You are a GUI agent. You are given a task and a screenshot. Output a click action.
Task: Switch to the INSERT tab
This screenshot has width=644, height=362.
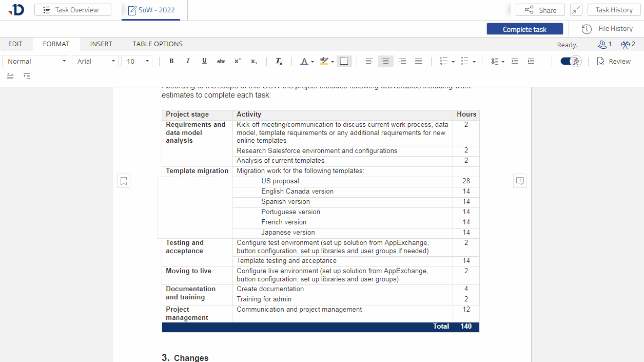(x=101, y=44)
